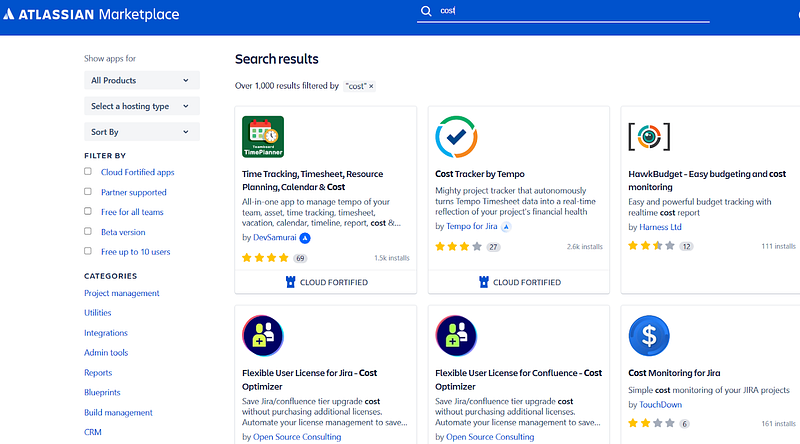The height and width of the screenshot is (444, 800).
Task: Open the Sort By dropdown
Action: (x=141, y=132)
